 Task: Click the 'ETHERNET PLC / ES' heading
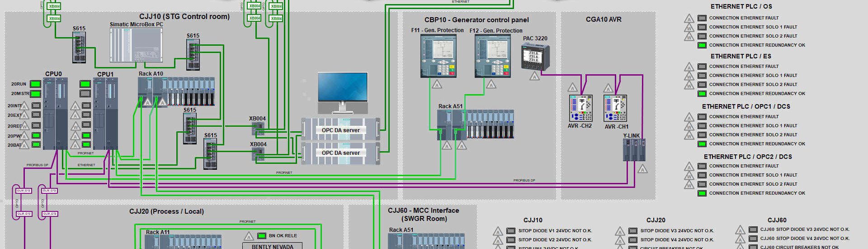pos(741,56)
